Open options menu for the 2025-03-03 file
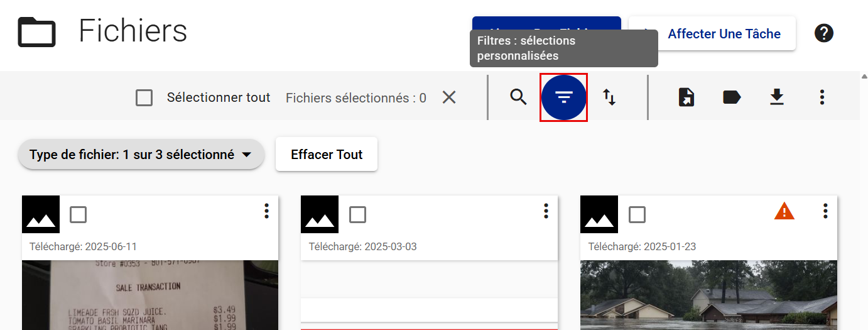 click(x=546, y=211)
